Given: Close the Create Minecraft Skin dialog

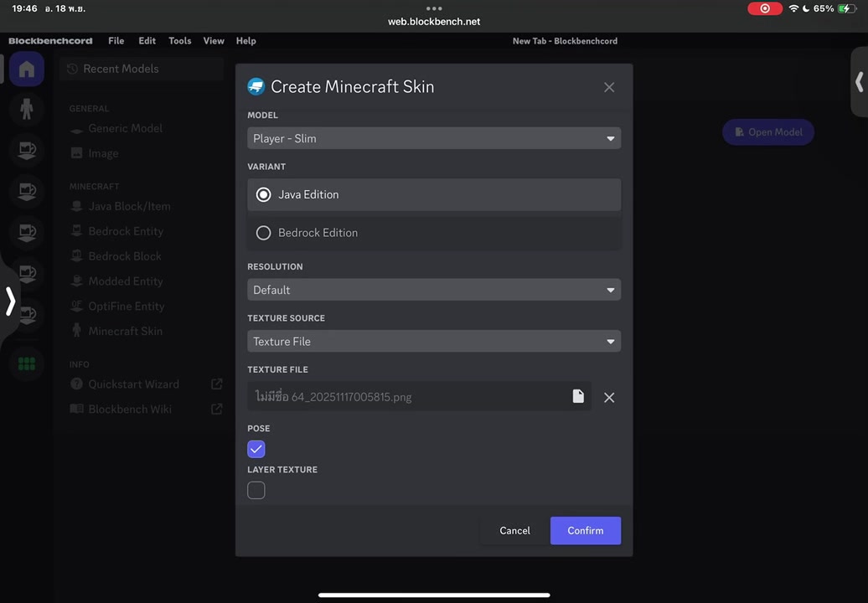Looking at the screenshot, I should coord(609,87).
